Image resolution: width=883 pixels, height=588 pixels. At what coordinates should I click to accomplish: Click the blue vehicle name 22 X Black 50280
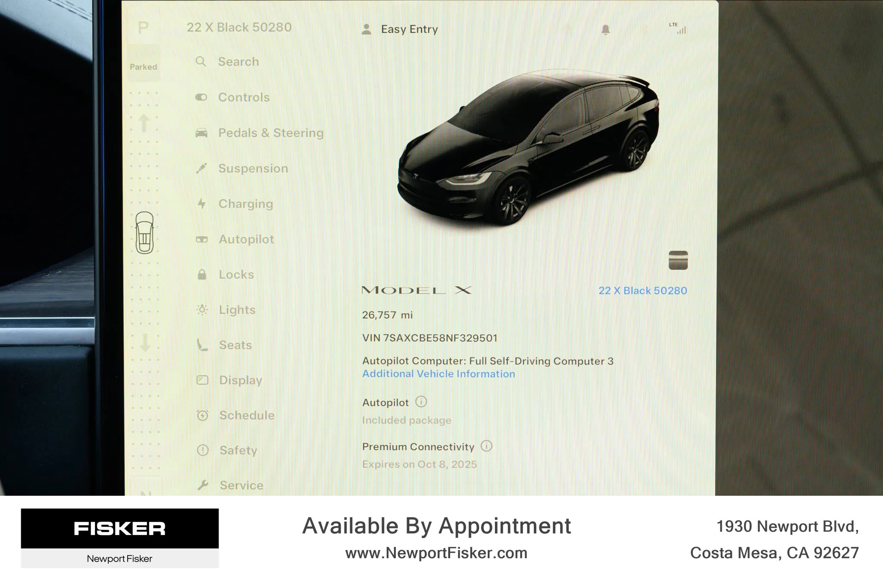click(642, 291)
